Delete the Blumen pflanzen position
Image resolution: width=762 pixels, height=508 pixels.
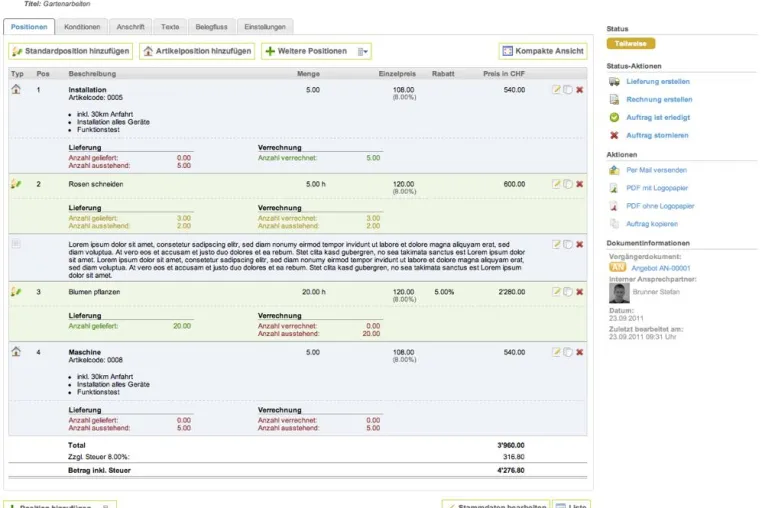pyautogui.click(x=579, y=292)
